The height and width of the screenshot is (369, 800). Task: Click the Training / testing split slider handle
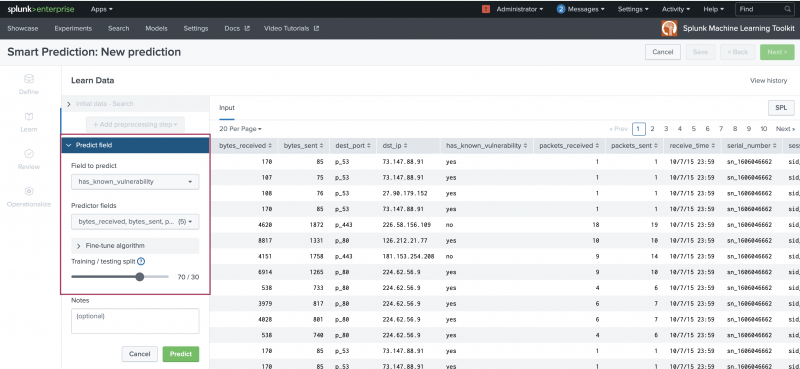point(139,277)
